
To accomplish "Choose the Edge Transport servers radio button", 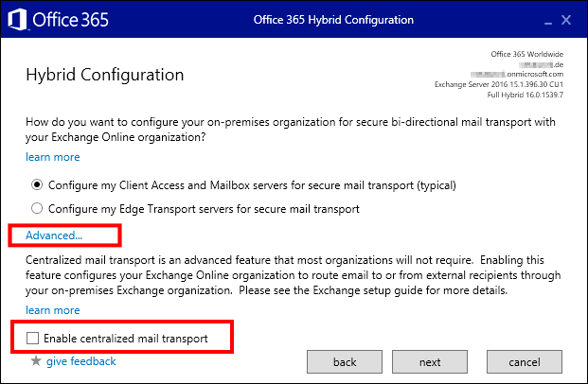I will click(37, 208).
